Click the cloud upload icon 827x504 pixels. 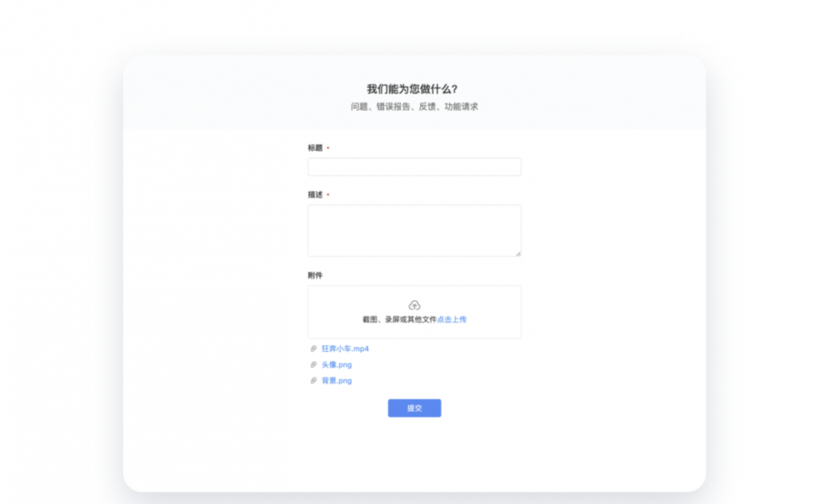[414, 305]
